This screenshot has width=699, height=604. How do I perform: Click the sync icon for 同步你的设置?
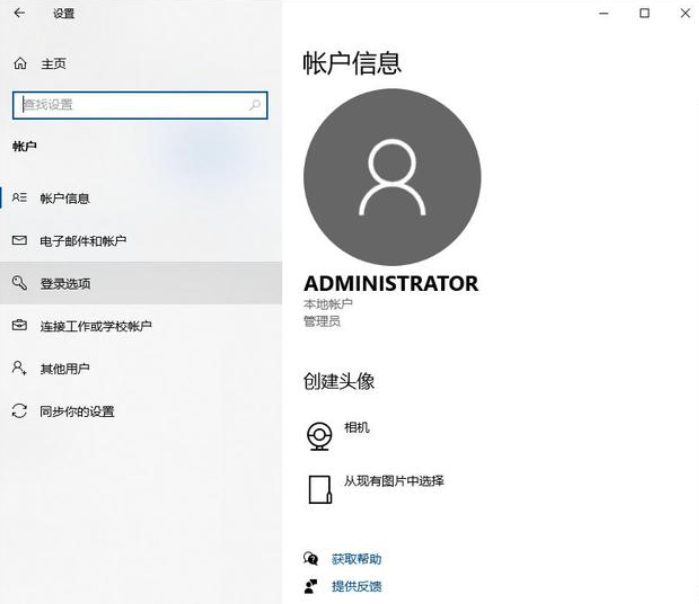coord(19,411)
